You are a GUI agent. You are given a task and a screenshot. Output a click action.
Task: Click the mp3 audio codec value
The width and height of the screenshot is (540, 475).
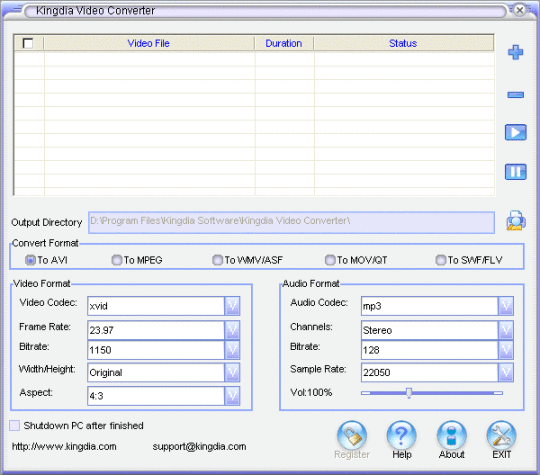pos(430,306)
